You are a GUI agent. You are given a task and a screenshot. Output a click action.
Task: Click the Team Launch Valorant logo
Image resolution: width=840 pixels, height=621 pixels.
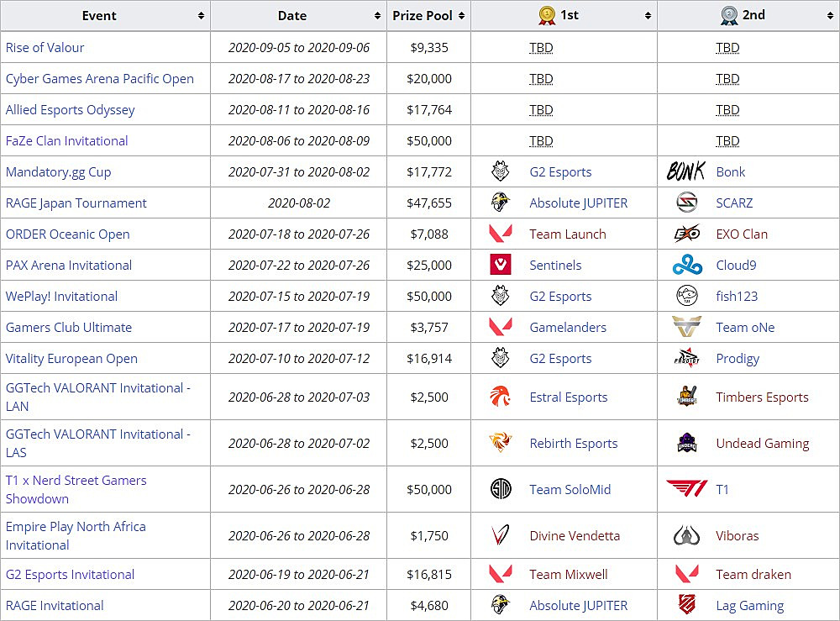[x=501, y=234]
